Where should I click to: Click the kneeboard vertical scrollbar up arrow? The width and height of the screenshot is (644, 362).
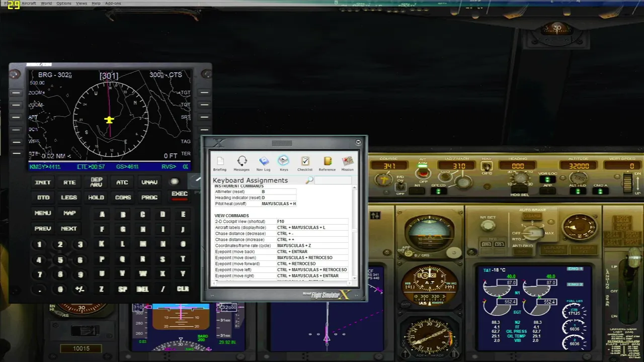pos(355,188)
